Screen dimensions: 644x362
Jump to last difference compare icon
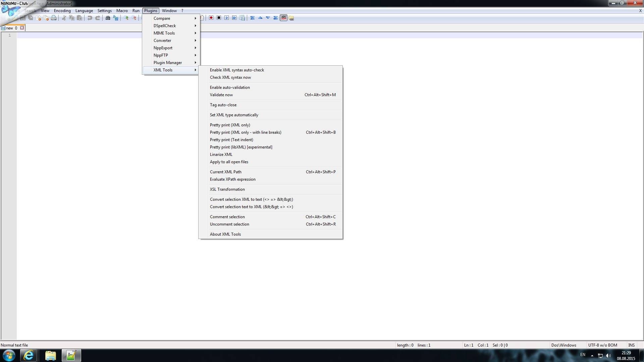(x=276, y=18)
